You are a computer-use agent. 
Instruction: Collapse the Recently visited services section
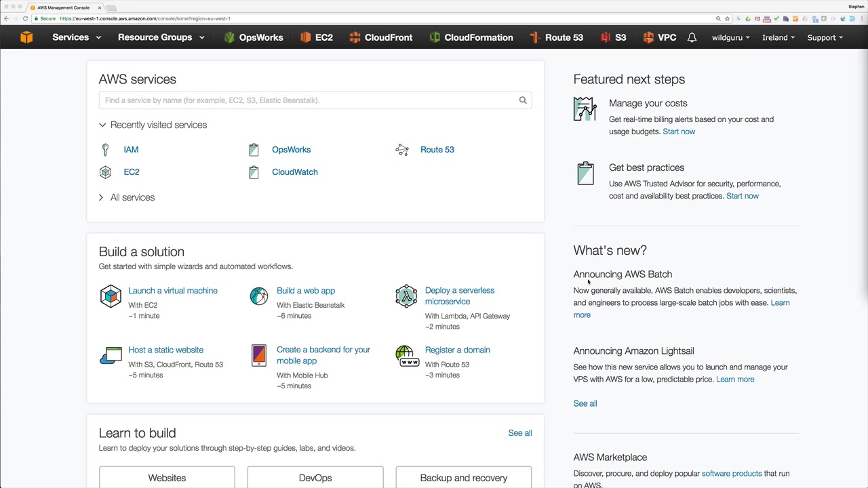point(102,125)
